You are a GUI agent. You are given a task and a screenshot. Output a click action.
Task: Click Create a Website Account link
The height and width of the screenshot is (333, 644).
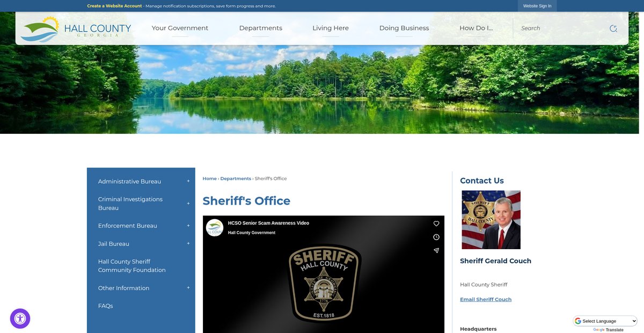114,6
